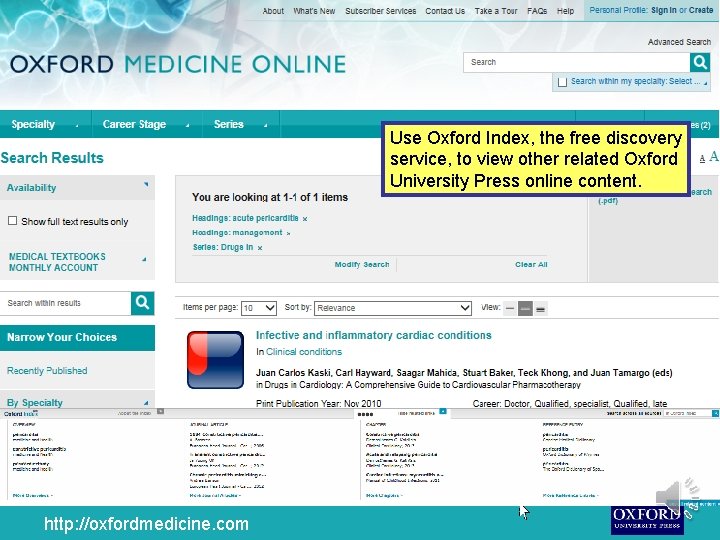Focus the main Search field

pos(577,62)
